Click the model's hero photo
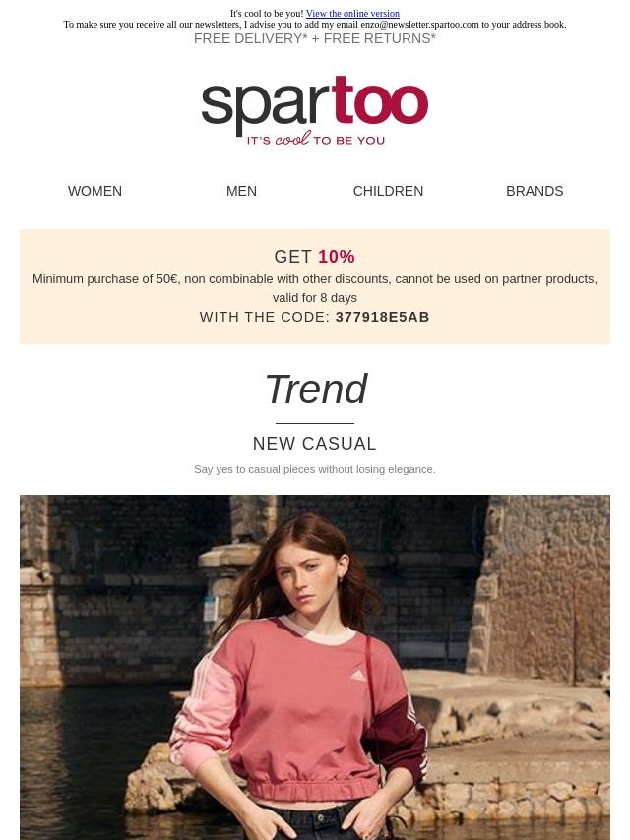 (315, 667)
